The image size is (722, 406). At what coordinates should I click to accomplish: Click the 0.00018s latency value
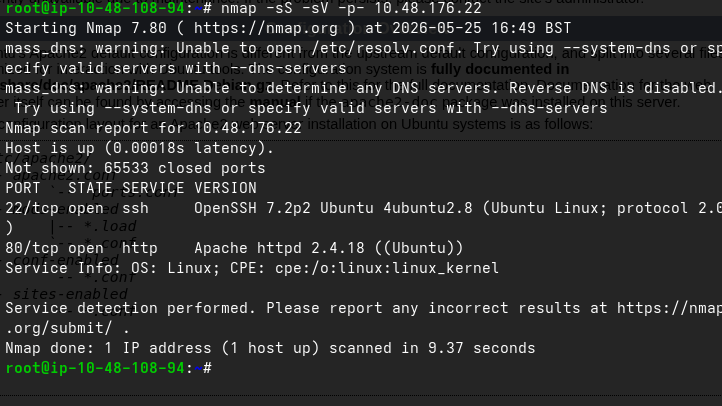(149, 148)
